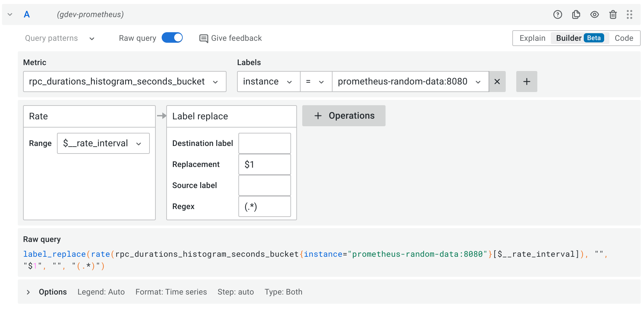Open Query patterns menu
644x309 pixels.
pos(60,38)
